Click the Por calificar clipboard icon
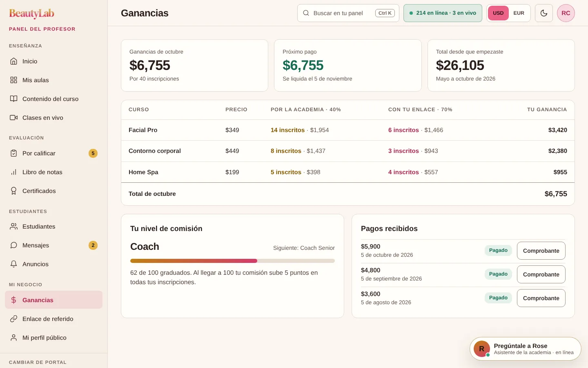The image size is (588, 368). (x=14, y=153)
